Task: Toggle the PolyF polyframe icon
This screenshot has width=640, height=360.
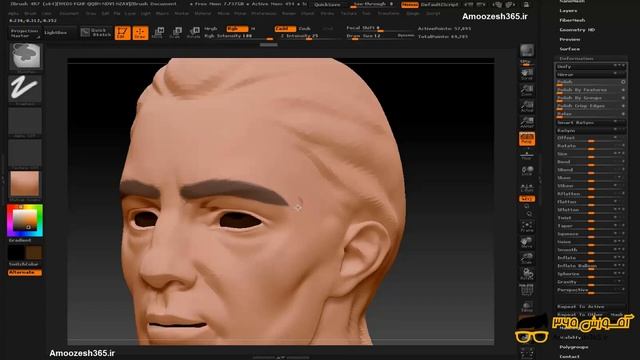Action: pyautogui.click(x=527, y=290)
